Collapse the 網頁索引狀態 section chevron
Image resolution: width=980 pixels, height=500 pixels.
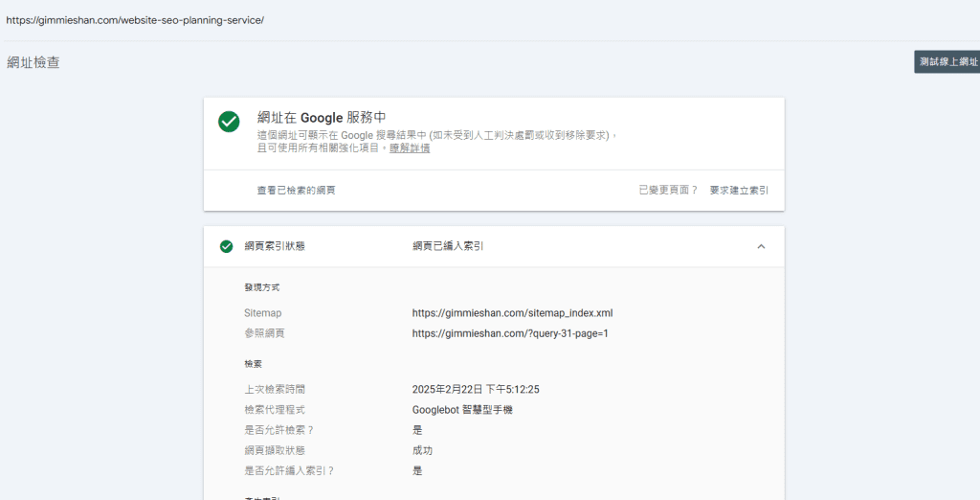click(x=761, y=246)
